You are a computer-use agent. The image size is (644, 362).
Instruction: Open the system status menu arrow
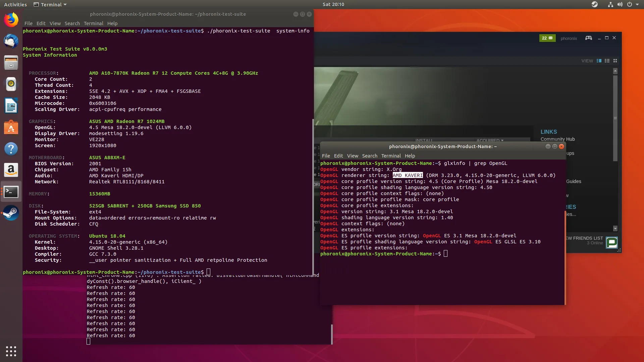[637, 4]
